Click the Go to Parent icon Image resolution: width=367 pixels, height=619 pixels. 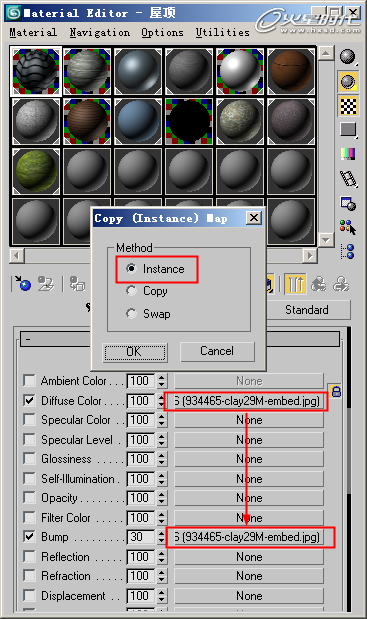click(x=318, y=284)
